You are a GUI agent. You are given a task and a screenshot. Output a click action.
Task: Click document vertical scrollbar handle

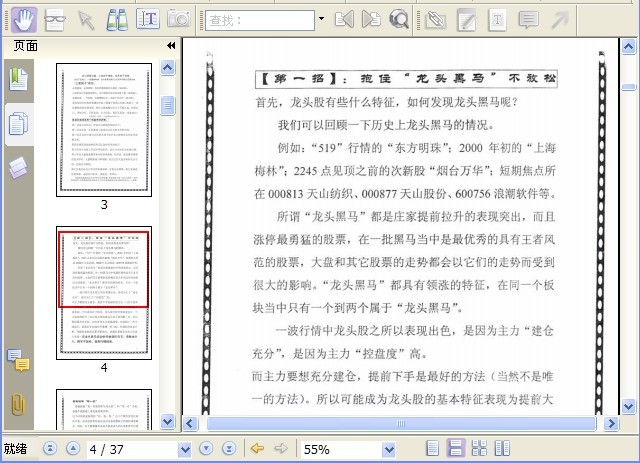[x=628, y=87]
